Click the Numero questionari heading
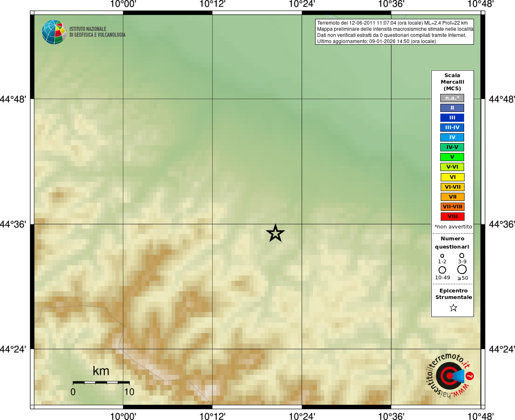 click(x=452, y=243)
